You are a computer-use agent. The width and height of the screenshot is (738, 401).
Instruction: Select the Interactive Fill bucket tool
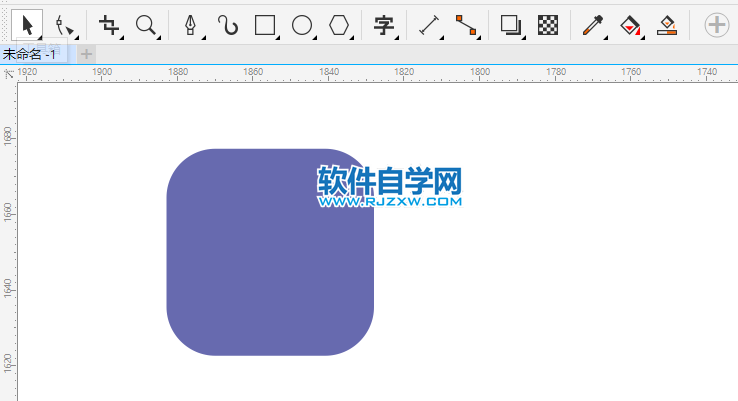[x=630, y=25]
